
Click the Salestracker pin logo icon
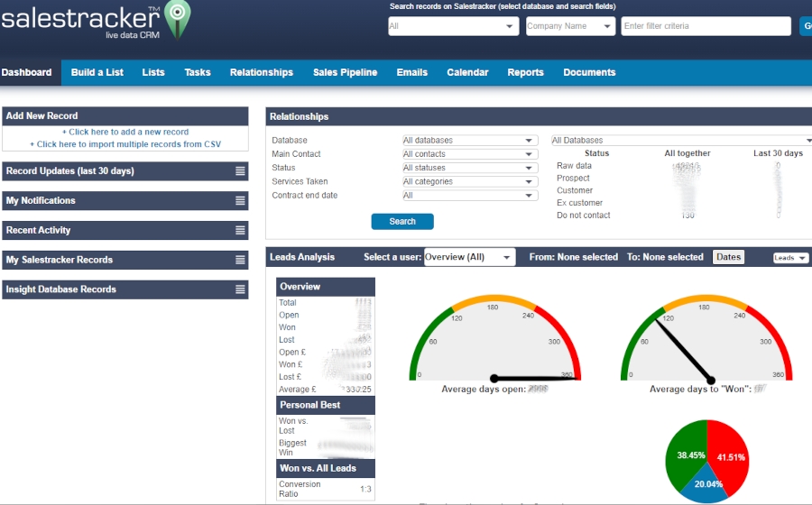[x=178, y=19]
